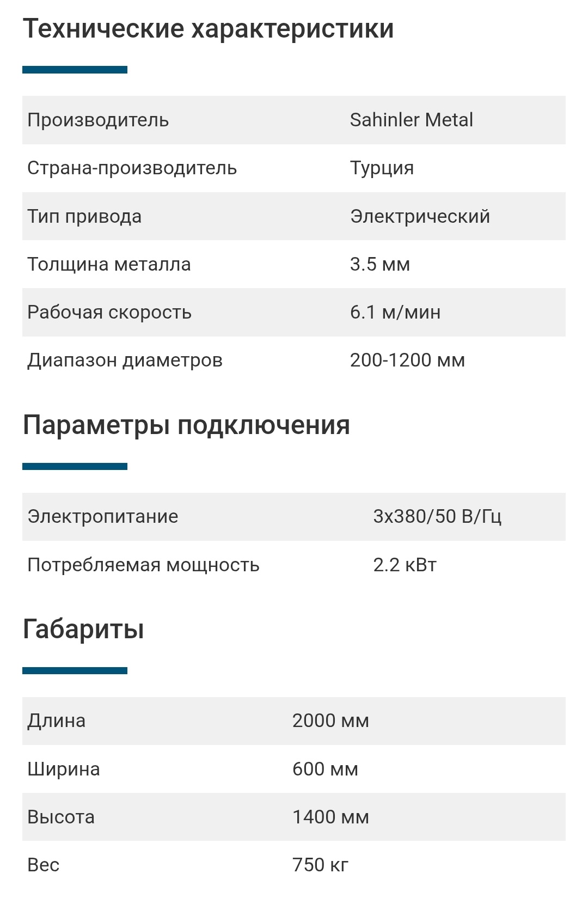Select the "Рабочая скорость" row label

point(109,312)
